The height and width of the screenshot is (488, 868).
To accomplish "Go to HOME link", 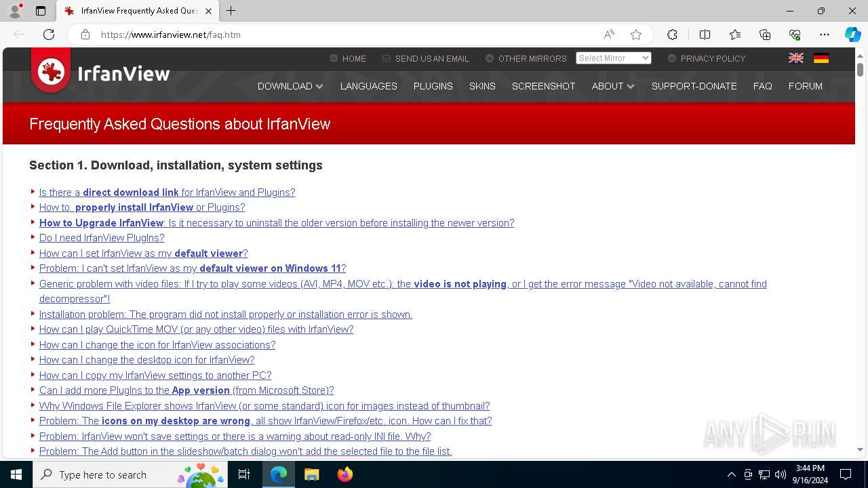I will point(348,59).
